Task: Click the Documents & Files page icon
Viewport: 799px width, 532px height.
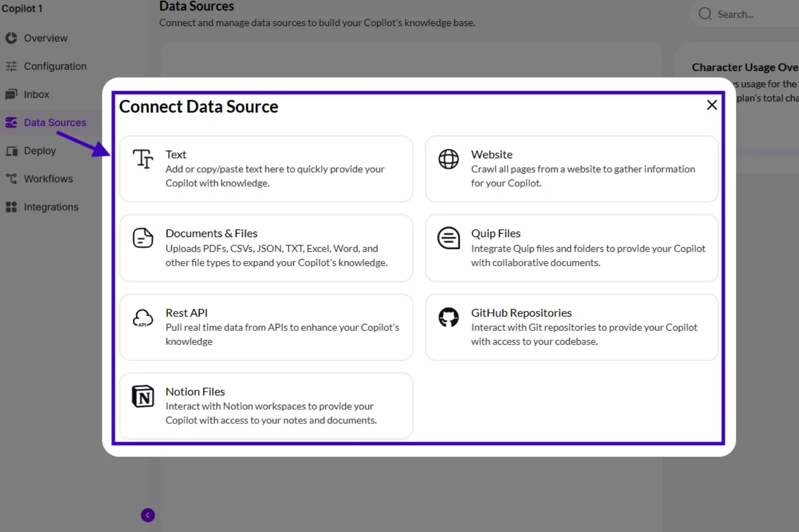Action: click(x=143, y=238)
